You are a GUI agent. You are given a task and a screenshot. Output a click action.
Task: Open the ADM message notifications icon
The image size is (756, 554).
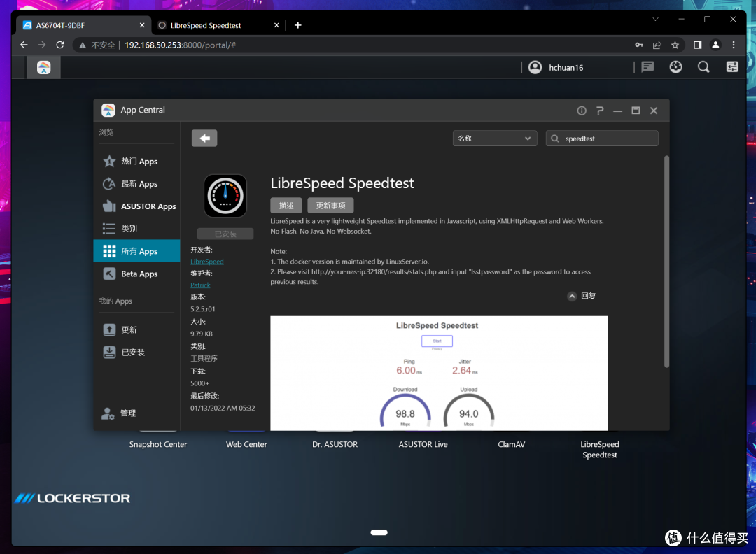tap(647, 67)
